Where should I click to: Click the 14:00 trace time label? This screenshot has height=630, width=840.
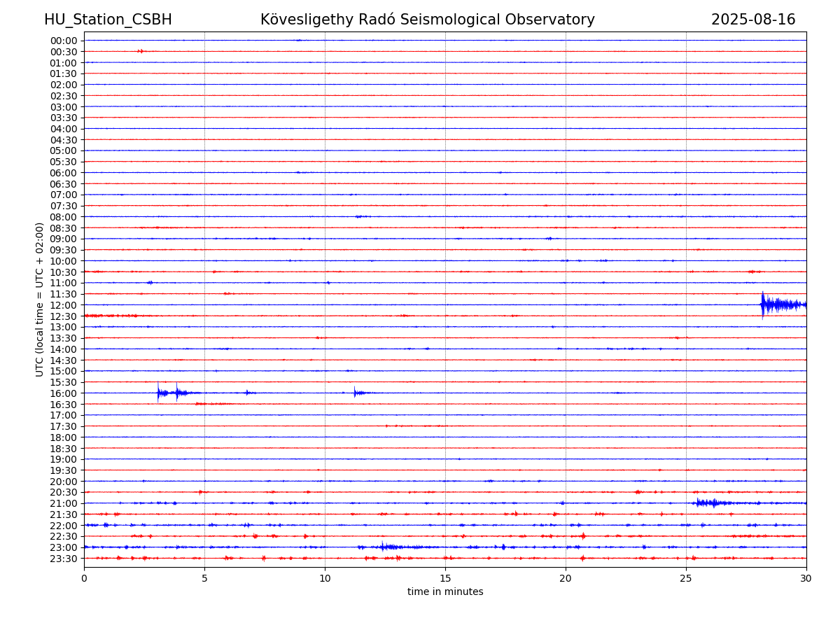click(64, 349)
